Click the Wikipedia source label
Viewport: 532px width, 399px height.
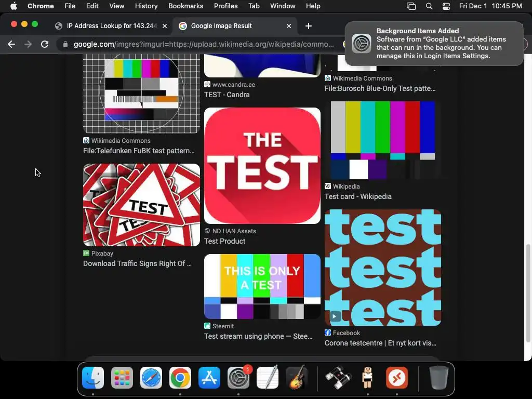click(346, 187)
